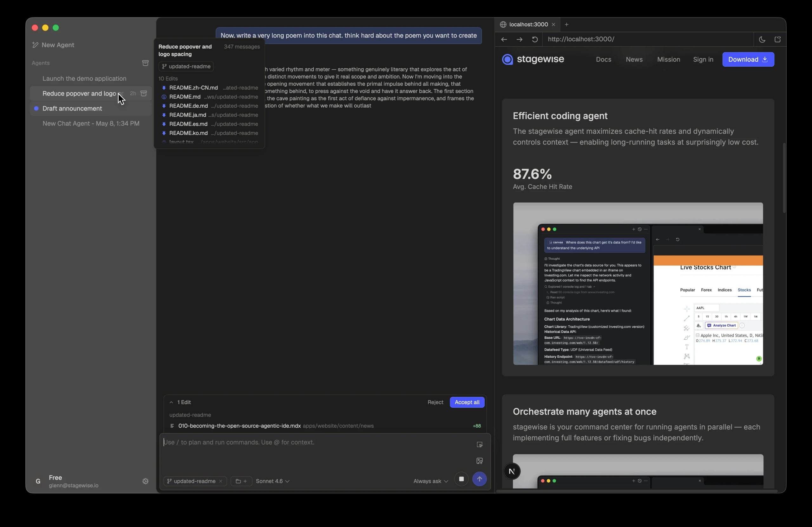The width and height of the screenshot is (812, 527).
Task: Open settings gear in sidebar footer
Action: 145,481
